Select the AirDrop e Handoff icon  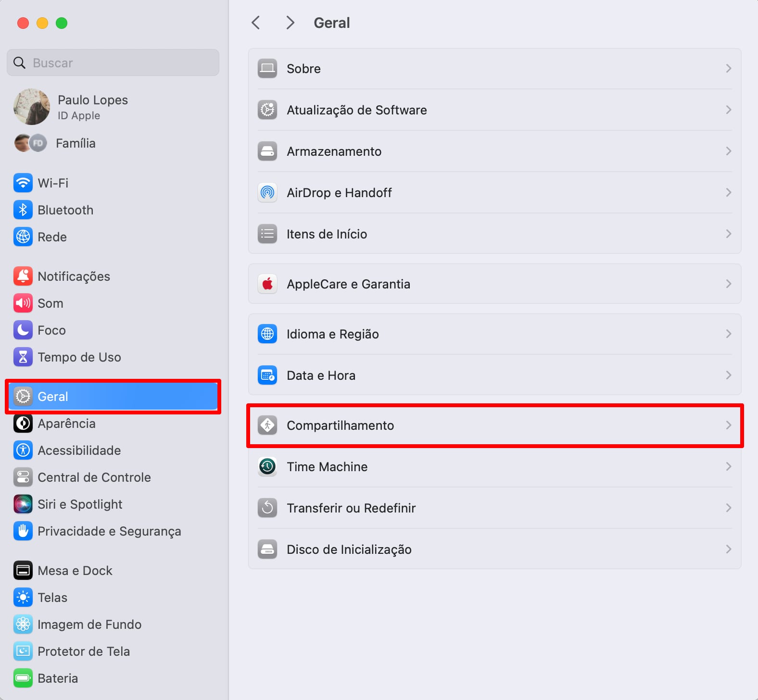tap(267, 193)
